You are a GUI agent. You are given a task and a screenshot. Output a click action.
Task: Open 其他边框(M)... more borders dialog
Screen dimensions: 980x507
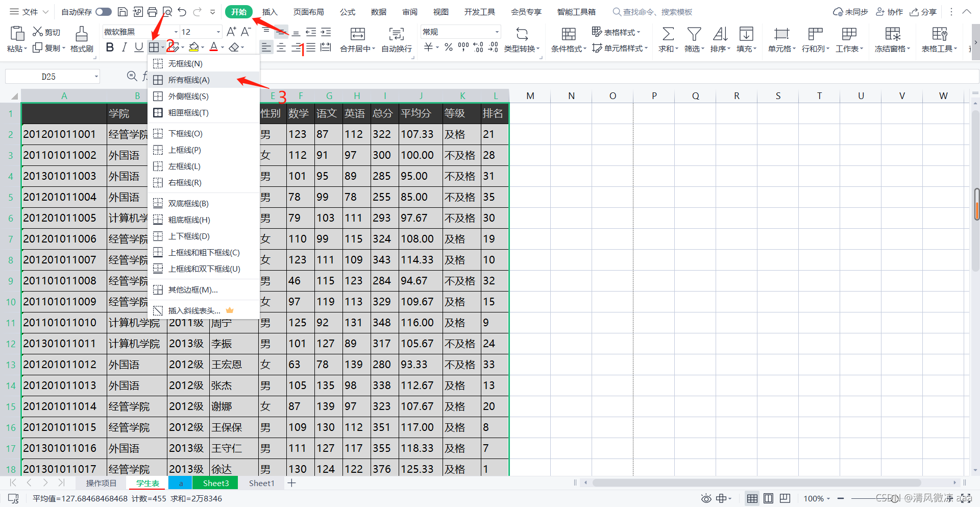pos(204,289)
